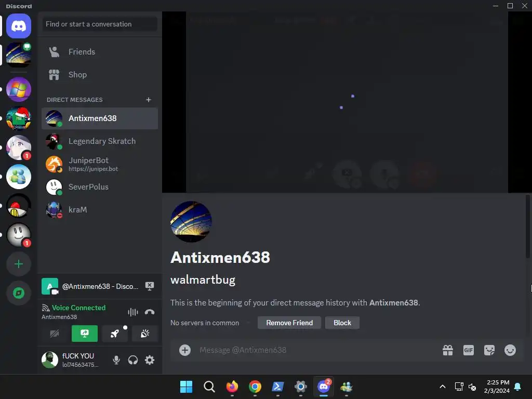This screenshot has width=532, height=399.
Task: Open own user profile avatar in panel
Action: (x=50, y=360)
